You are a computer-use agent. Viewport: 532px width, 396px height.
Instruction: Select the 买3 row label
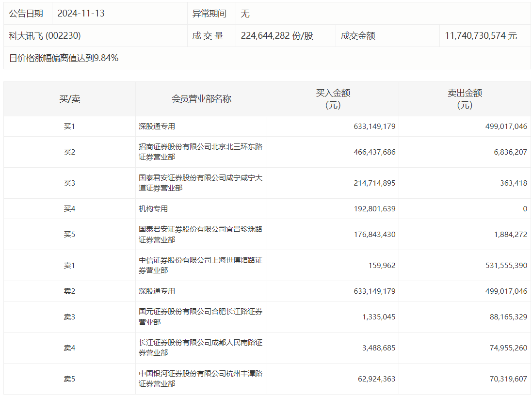tap(69, 183)
